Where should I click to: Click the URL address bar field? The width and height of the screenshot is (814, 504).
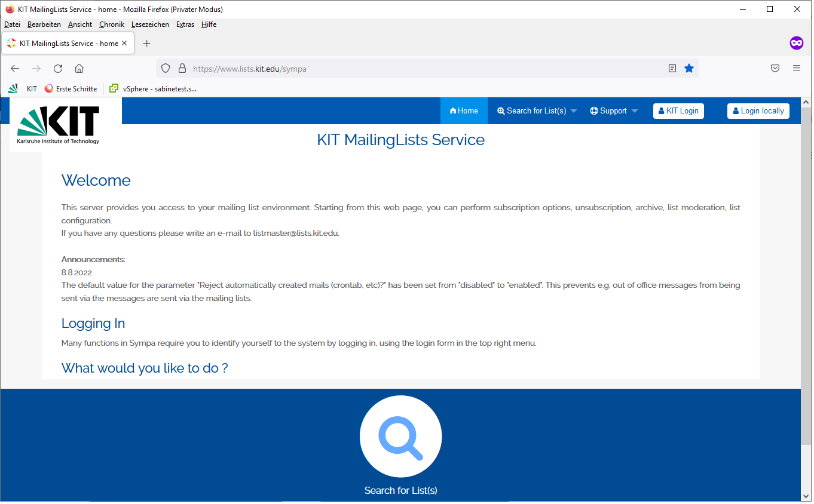point(418,69)
